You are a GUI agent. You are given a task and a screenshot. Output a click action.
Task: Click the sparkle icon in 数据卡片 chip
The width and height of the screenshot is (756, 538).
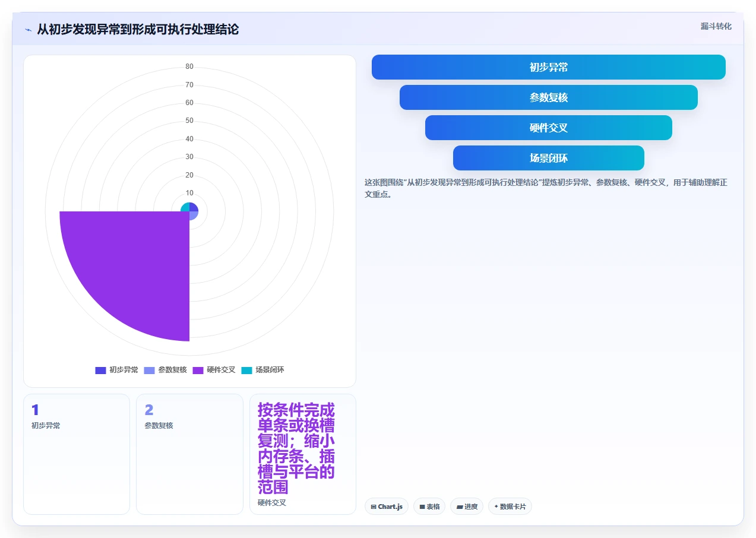coord(496,507)
